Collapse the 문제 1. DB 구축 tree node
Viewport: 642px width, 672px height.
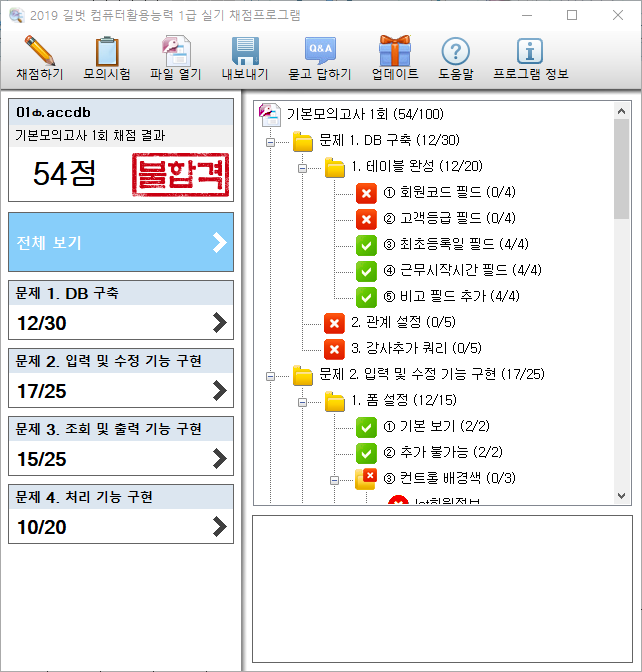[270, 142]
